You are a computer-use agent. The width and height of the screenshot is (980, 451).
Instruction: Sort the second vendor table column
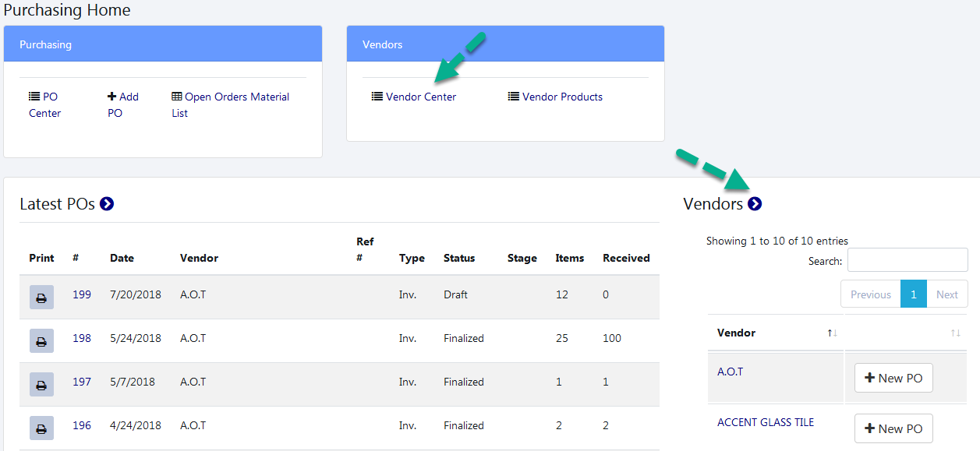(x=955, y=333)
